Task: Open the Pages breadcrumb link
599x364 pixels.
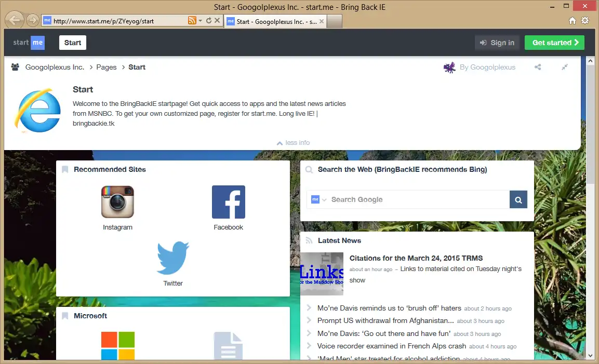Action: pyautogui.click(x=106, y=67)
